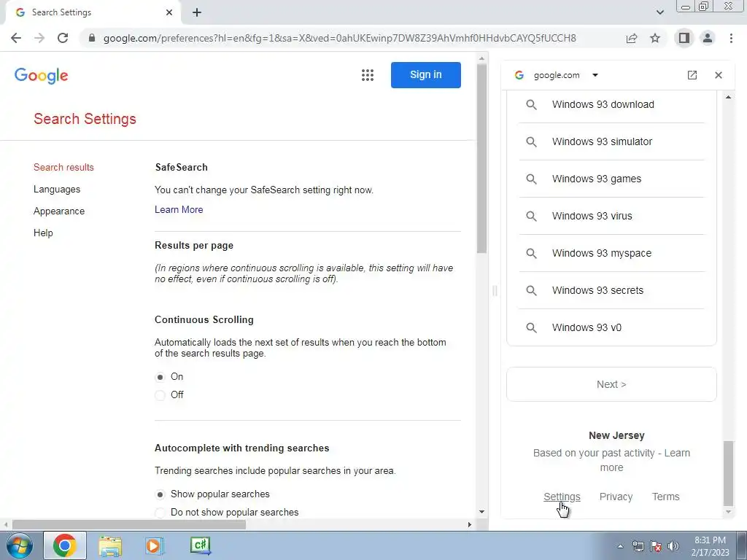Open the SafeSearch Learn More link

point(179,209)
